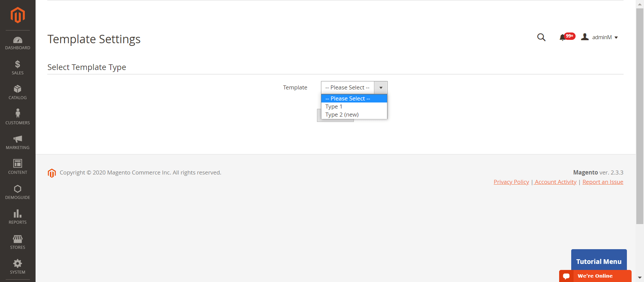This screenshot has height=282, width=644.
Task: Select Type 1 from the template list
Action: coord(334,107)
